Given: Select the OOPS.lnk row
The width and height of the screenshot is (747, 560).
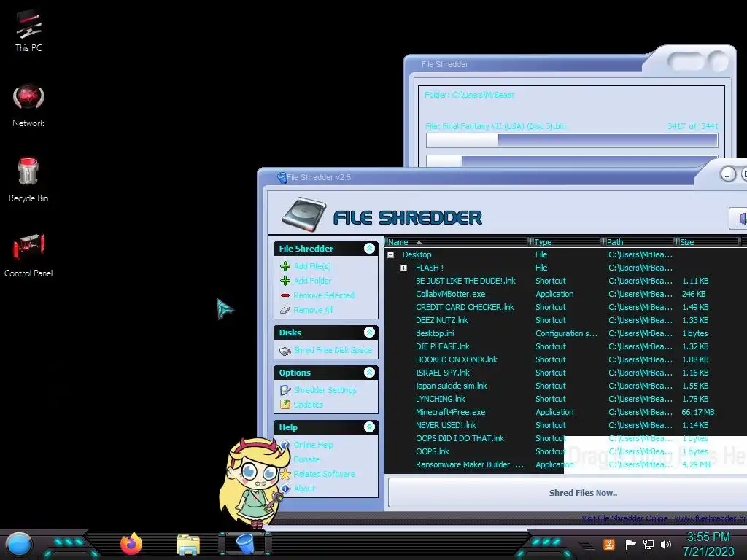Looking at the screenshot, I should coord(566,451).
